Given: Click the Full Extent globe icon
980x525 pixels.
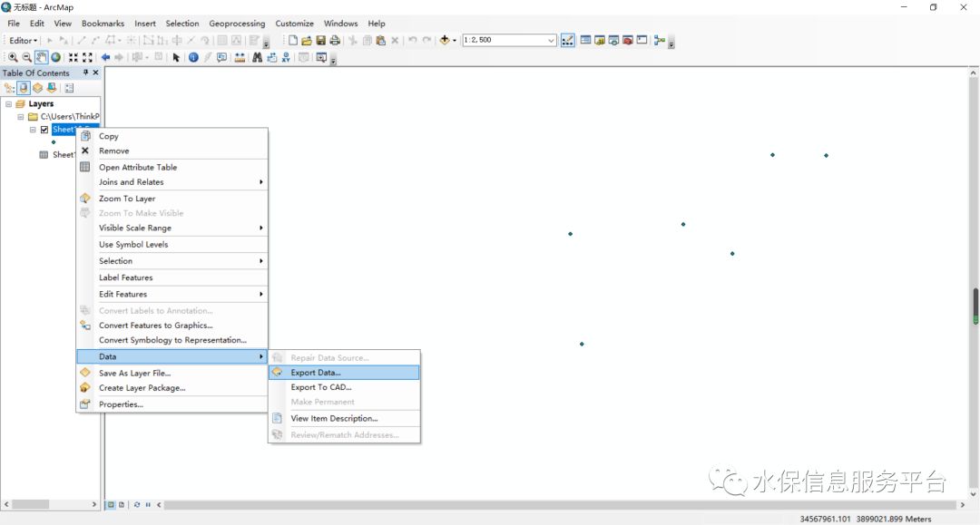Looking at the screenshot, I should click(x=55, y=57).
